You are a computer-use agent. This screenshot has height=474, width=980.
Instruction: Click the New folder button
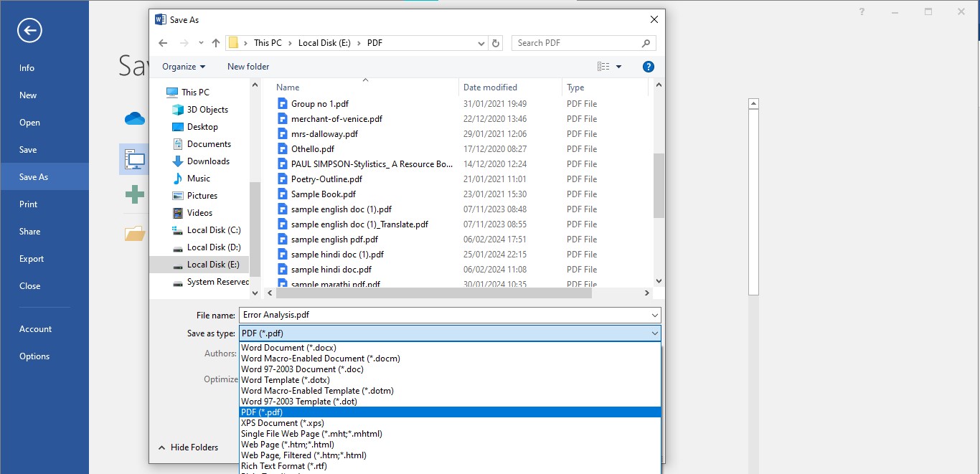pos(248,67)
